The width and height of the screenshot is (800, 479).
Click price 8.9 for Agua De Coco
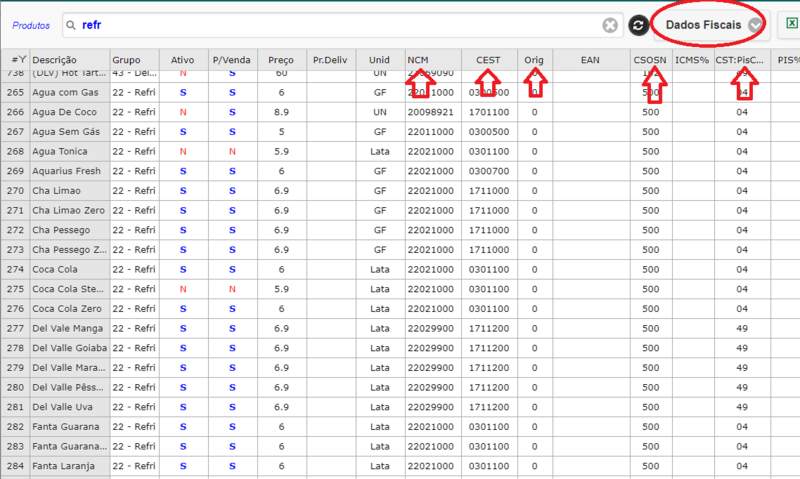click(x=281, y=112)
